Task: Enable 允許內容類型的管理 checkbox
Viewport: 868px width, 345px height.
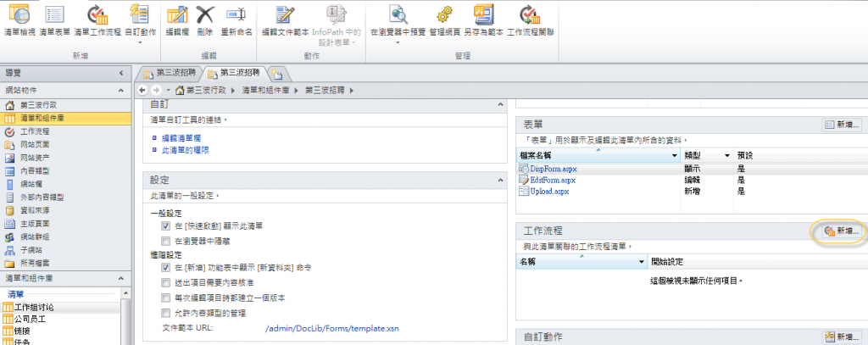Action: coord(165,313)
